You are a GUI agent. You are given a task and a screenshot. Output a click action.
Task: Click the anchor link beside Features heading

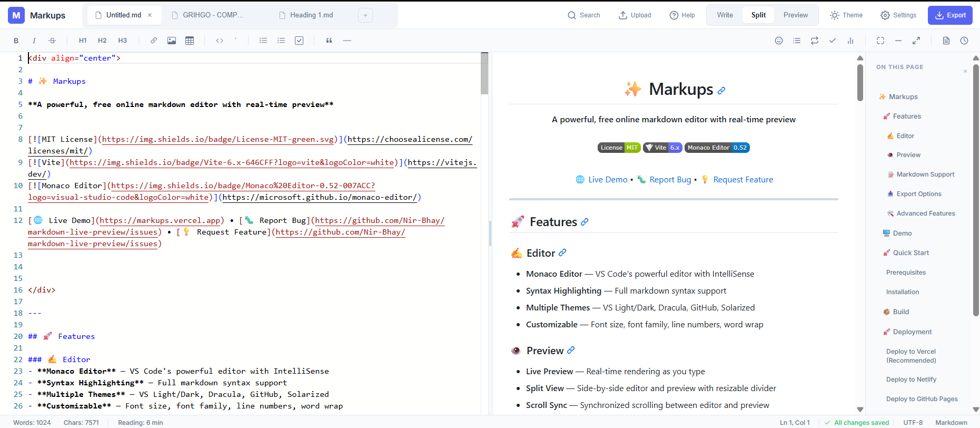[x=585, y=222]
